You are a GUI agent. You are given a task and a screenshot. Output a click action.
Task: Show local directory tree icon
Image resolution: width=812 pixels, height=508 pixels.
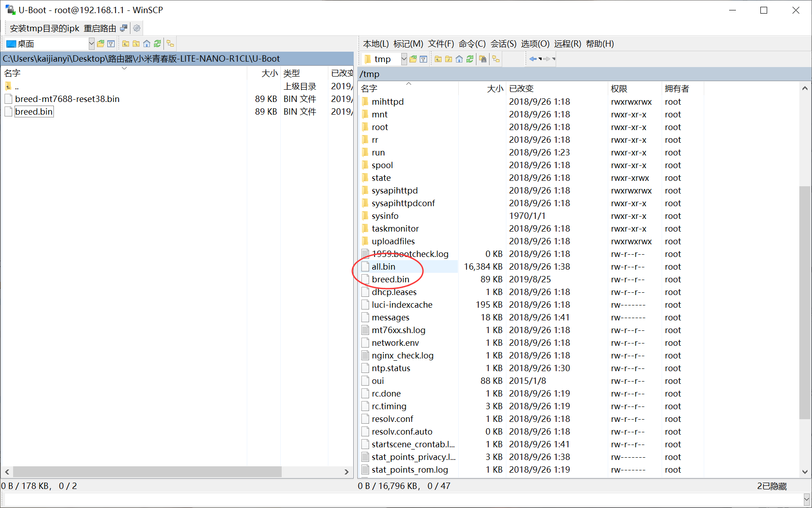[170, 44]
